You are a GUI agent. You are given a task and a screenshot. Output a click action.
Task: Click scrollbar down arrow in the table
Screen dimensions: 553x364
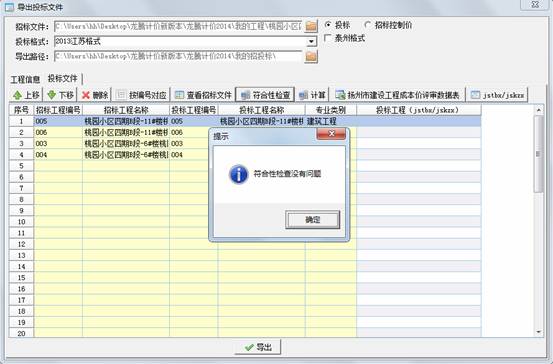(539, 332)
